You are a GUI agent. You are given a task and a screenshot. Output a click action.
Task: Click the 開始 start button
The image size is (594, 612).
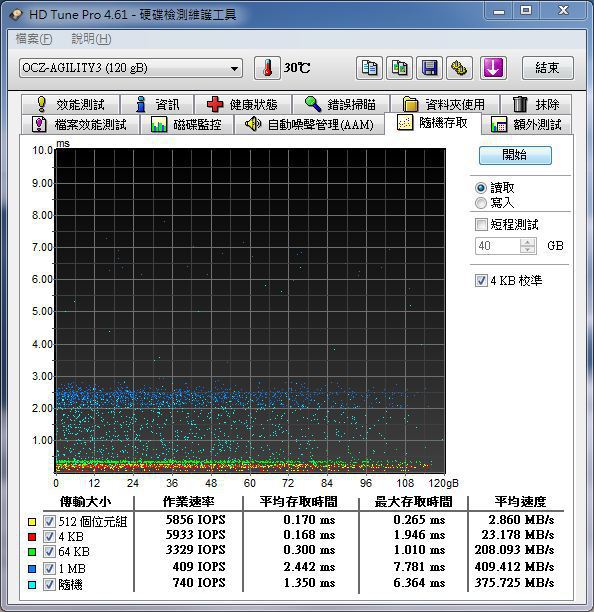click(x=515, y=155)
